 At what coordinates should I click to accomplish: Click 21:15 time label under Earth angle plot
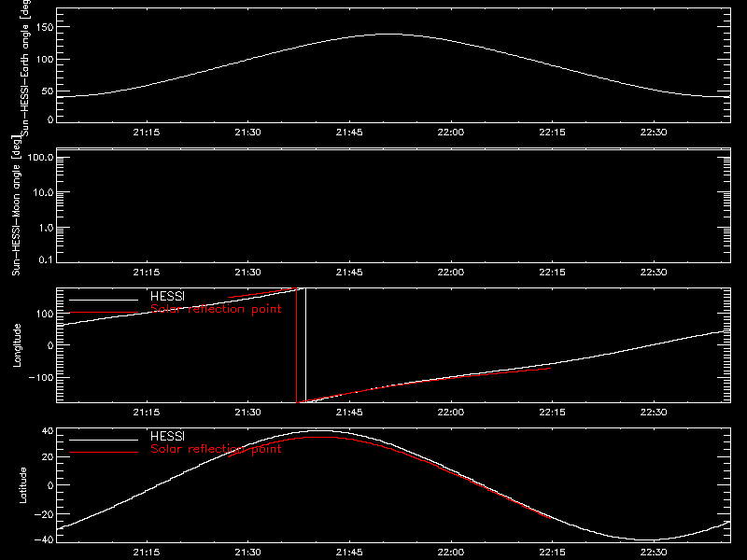coord(147,132)
